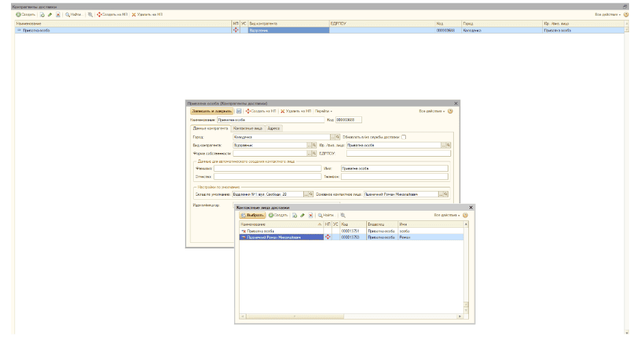Expand Все действия in the contact persons dialog
Screen dimensions: 638x364
pos(447,215)
